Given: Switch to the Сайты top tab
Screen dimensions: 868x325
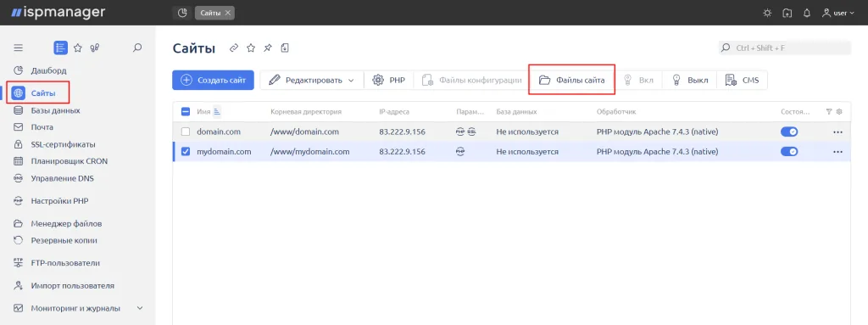Looking at the screenshot, I should 210,13.
